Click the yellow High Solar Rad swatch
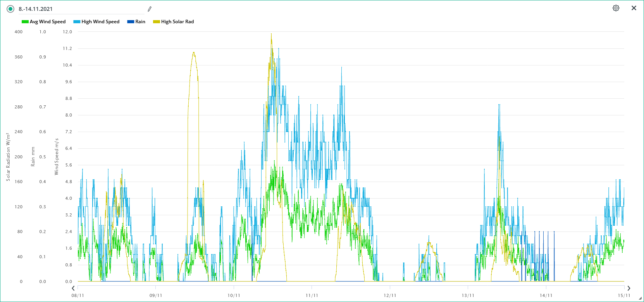 [157, 22]
